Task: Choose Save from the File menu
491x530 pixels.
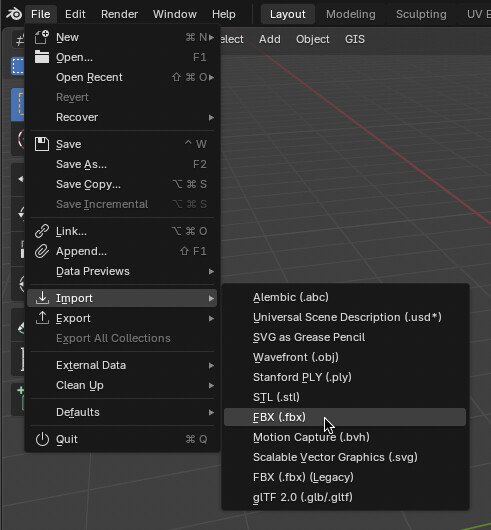Action: tap(122, 144)
